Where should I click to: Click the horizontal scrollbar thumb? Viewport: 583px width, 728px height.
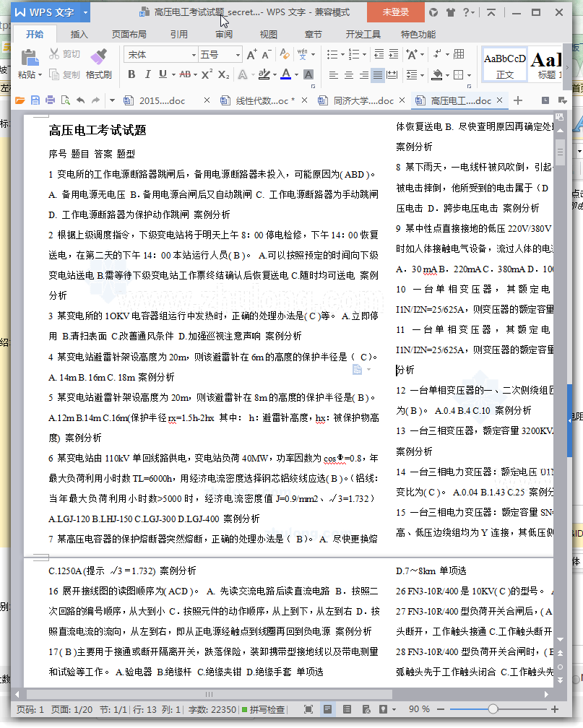(209, 695)
